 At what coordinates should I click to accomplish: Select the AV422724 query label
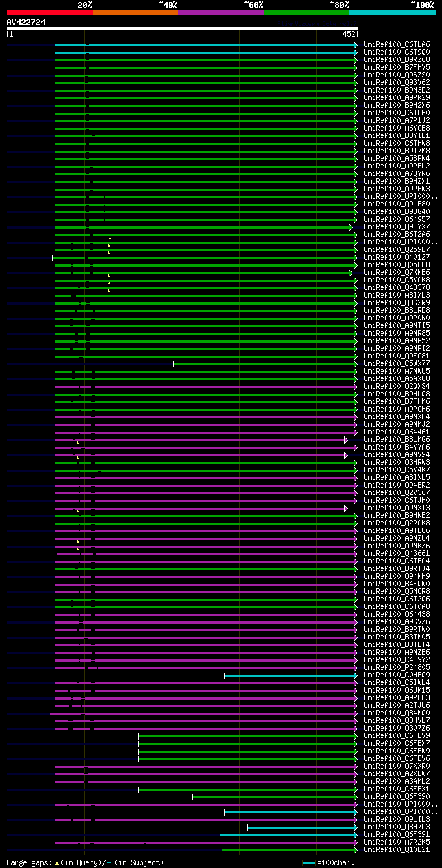pyautogui.click(x=26, y=22)
